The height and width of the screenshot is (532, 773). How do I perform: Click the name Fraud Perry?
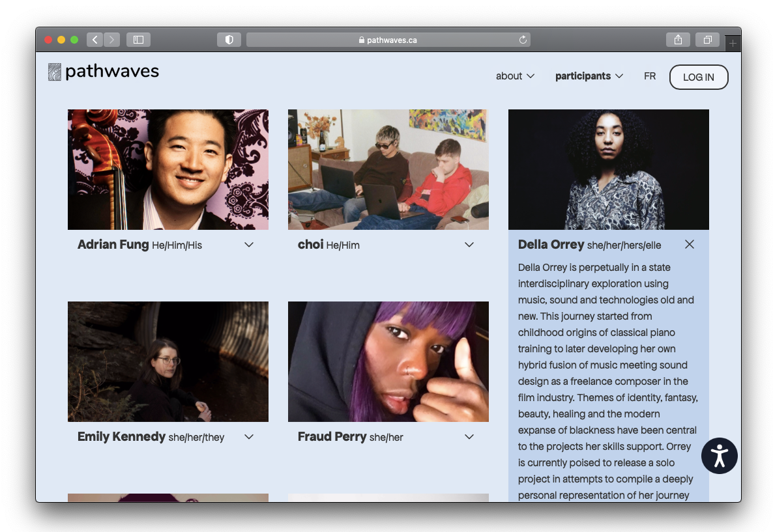[332, 437]
